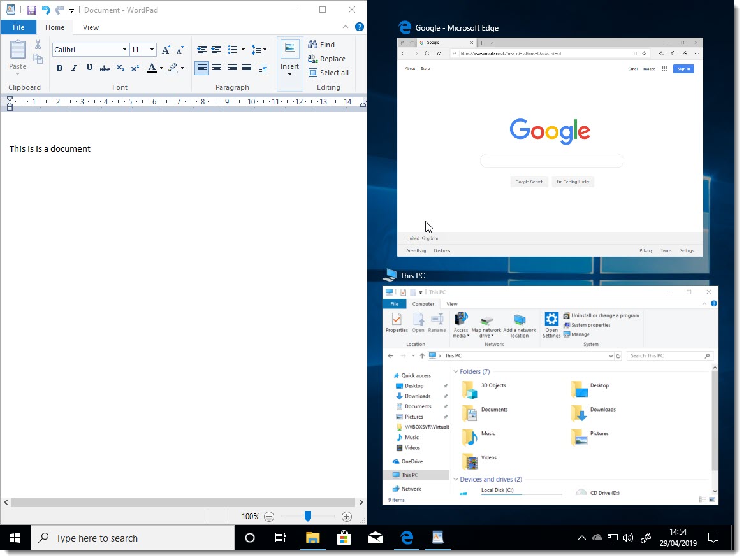Collapse the Folders section in This PC
The height and width of the screenshot is (560, 744).
click(x=456, y=371)
